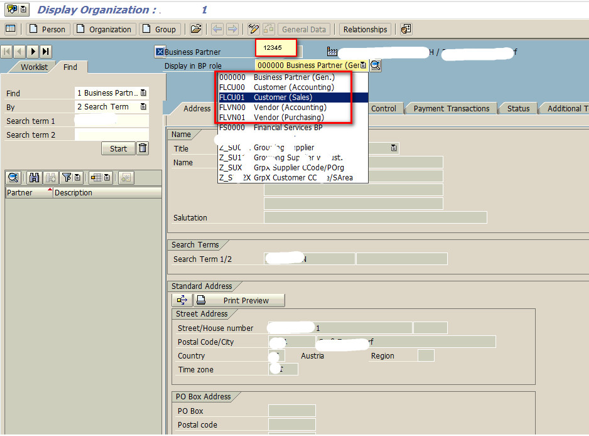Clear search with trash can icon
Viewport: 589px width, 436px height.
pos(142,148)
